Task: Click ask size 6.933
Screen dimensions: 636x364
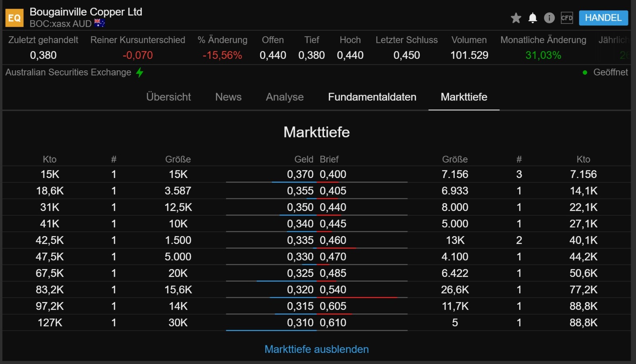Action: pyautogui.click(x=455, y=191)
